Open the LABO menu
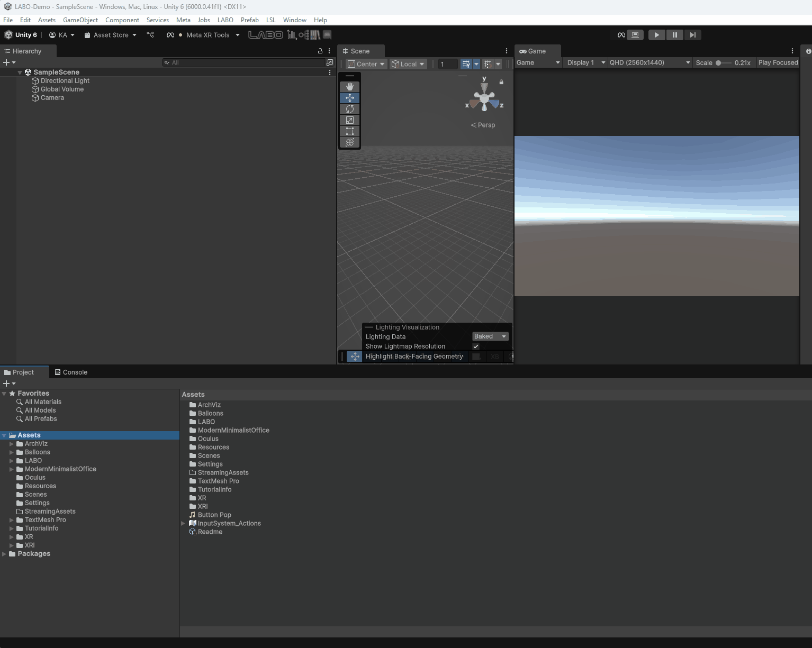812x648 pixels. point(225,20)
